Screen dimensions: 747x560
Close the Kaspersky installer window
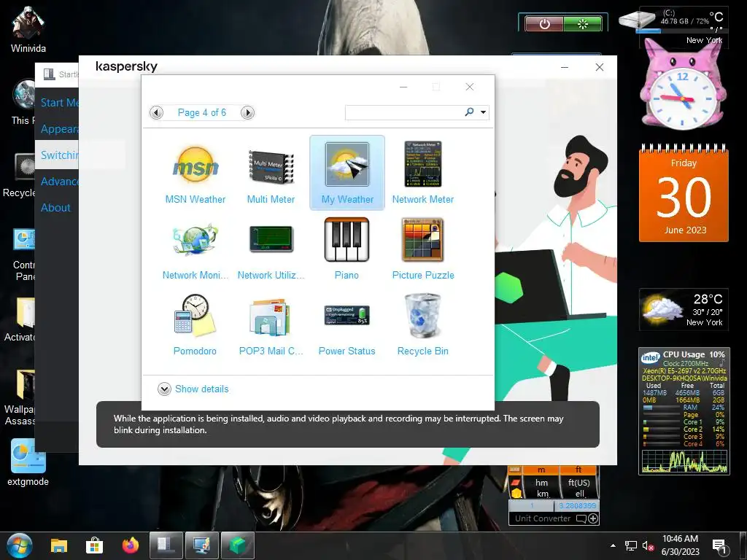600,68
